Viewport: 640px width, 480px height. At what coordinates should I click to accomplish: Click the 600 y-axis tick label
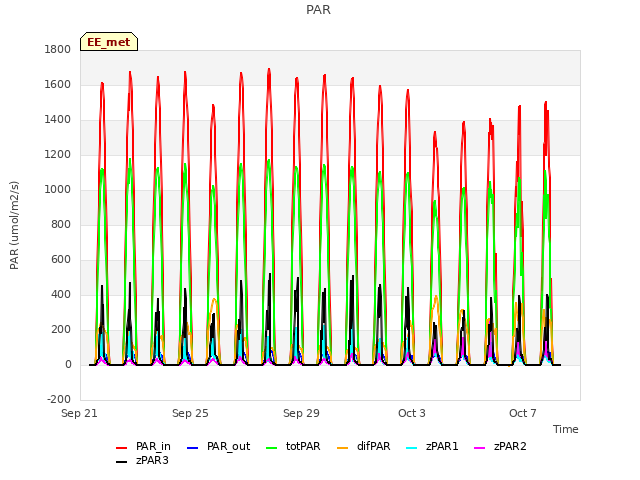click(x=61, y=260)
